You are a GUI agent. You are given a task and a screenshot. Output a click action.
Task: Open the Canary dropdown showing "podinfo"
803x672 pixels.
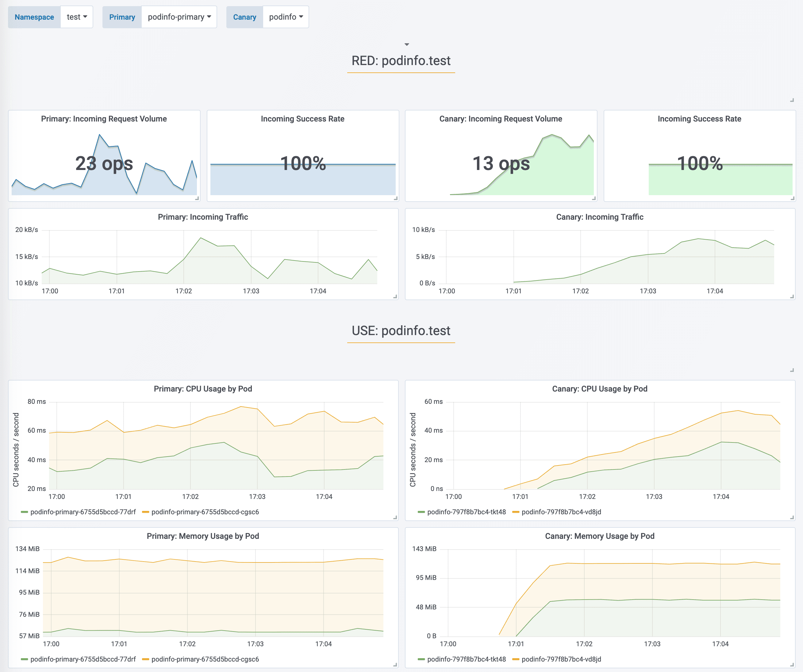(286, 17)
